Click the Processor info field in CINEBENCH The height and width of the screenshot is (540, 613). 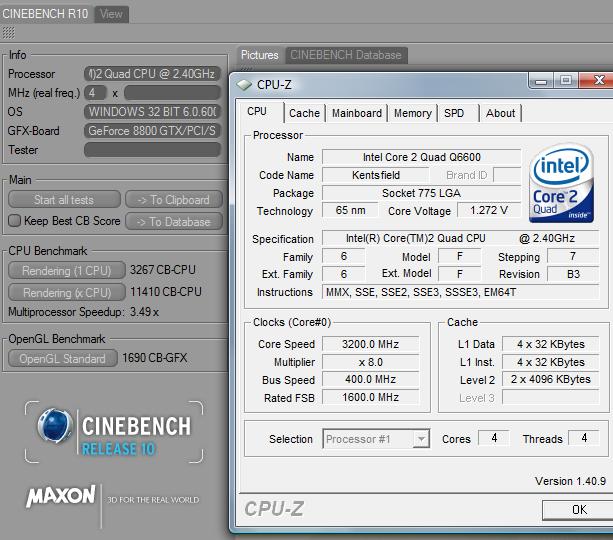click(x=152, y=74)
